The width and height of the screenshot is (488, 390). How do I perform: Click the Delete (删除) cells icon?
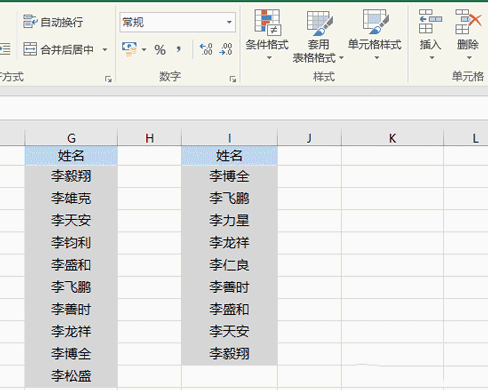coord(468,22)
